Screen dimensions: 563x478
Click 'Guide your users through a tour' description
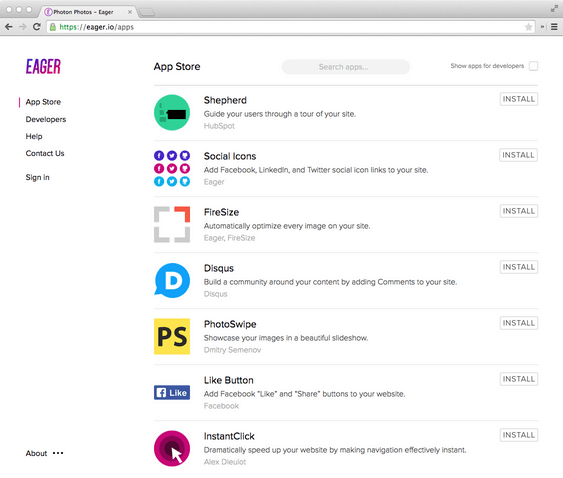(x=280, y=114)
